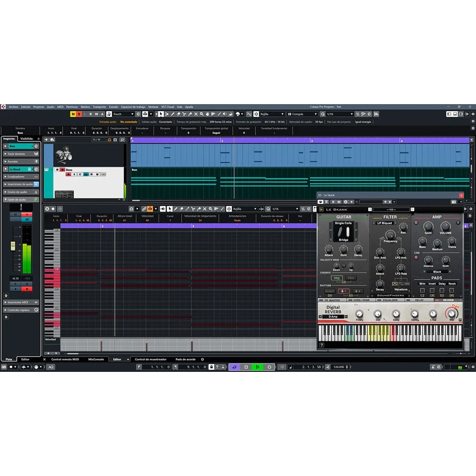This screenshot has height=476, width=476.
Task: Select the REVERB effect tab in Le Skank
Action: [x=448, y=300]
